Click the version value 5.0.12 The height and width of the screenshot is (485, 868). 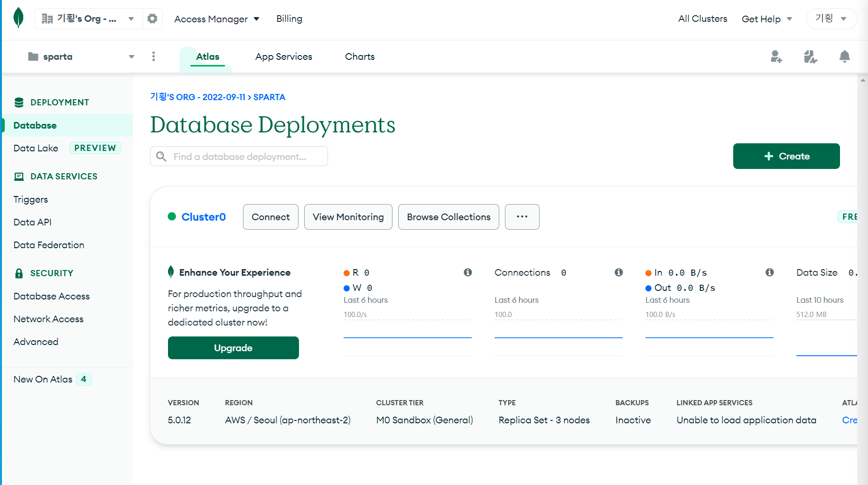click(x=179, y=420)
